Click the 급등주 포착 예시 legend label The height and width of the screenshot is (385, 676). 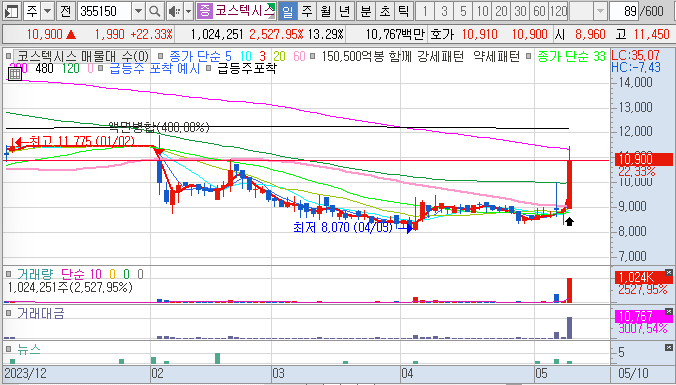(x=154, y=68)
